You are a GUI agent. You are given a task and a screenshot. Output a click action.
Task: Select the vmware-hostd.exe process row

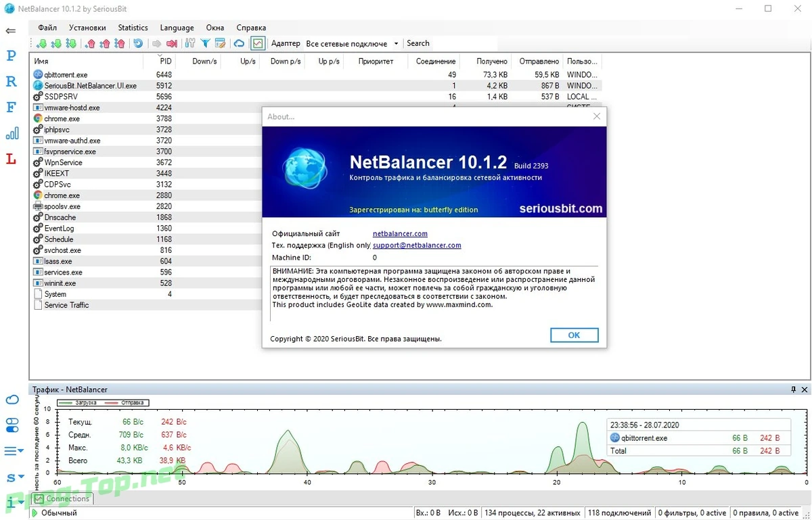146,108
